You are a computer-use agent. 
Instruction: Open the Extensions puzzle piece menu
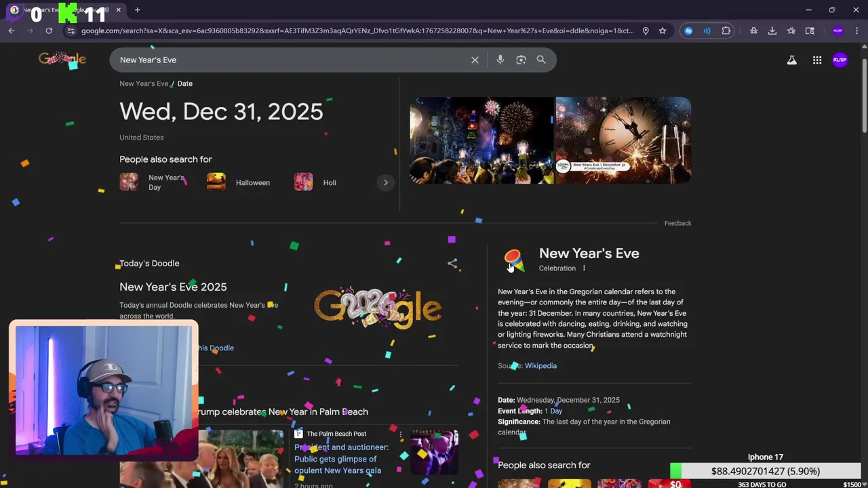click(x=726, y=30)
